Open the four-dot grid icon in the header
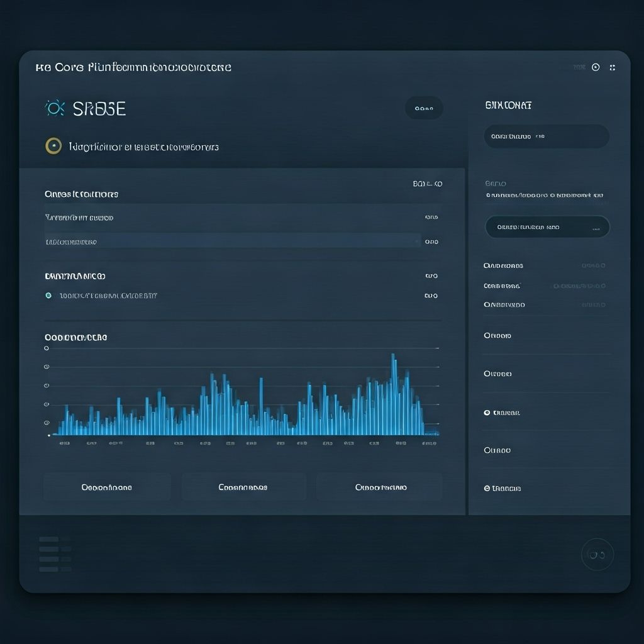This screenshot has height=644, width=644. 613,67
